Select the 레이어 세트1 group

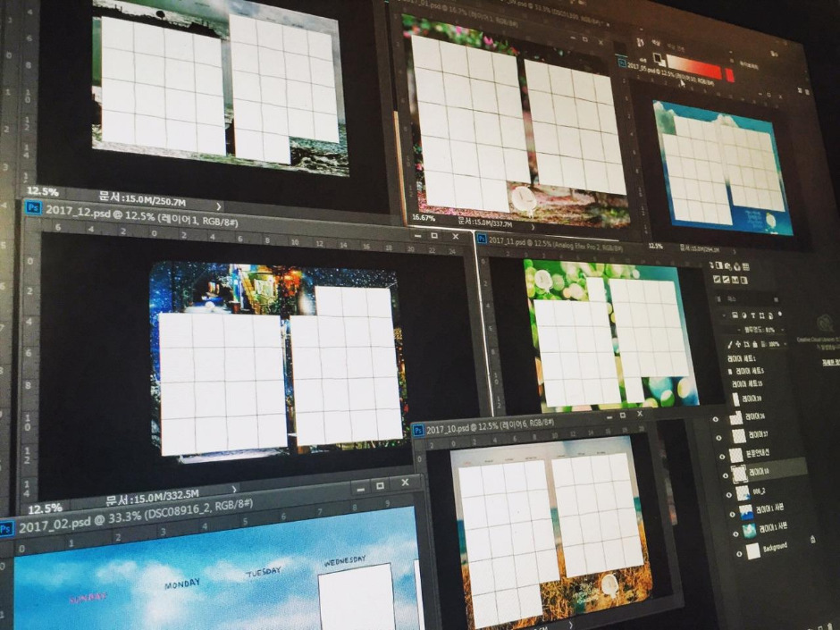pos(742,359)
